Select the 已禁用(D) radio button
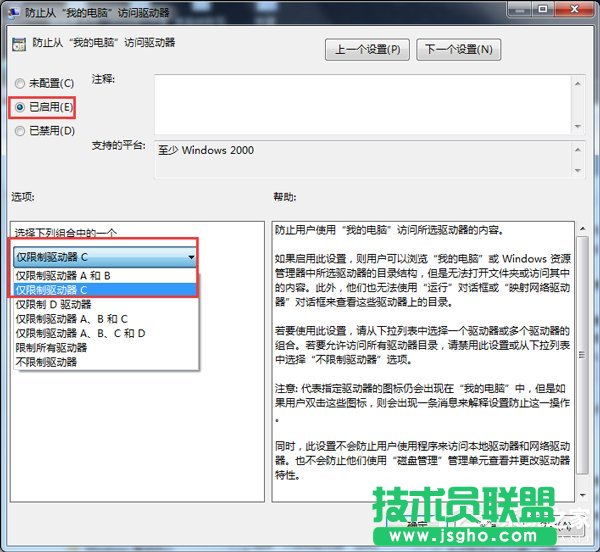This screenshot has width=600, height=552. pos(18,130)
